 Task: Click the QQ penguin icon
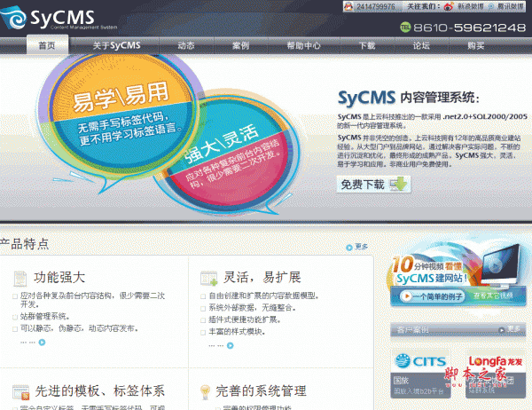point(348,7)
